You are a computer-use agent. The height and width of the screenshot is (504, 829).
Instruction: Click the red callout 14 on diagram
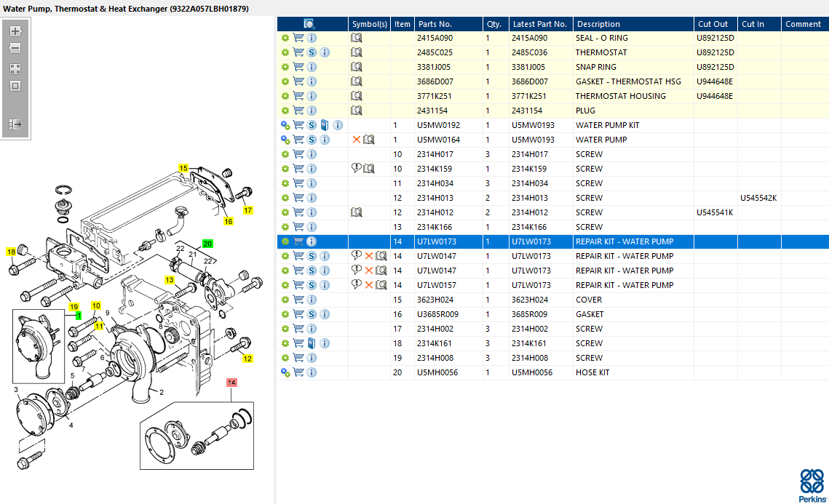[x=231, y=382]
